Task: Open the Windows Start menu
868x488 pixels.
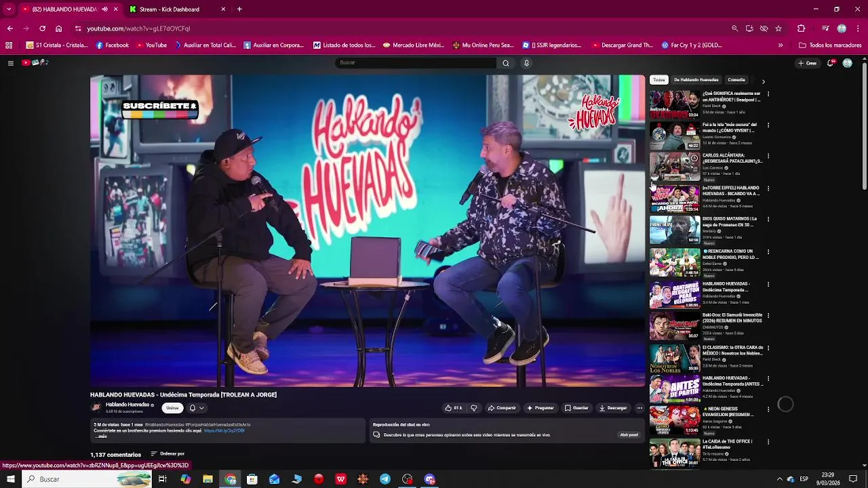Action: 10,479
